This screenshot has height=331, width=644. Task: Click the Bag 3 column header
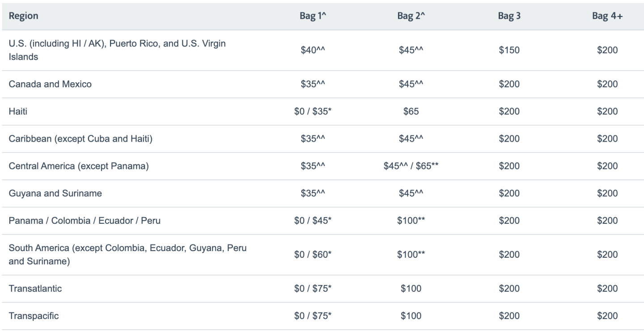tap(509, 16)
